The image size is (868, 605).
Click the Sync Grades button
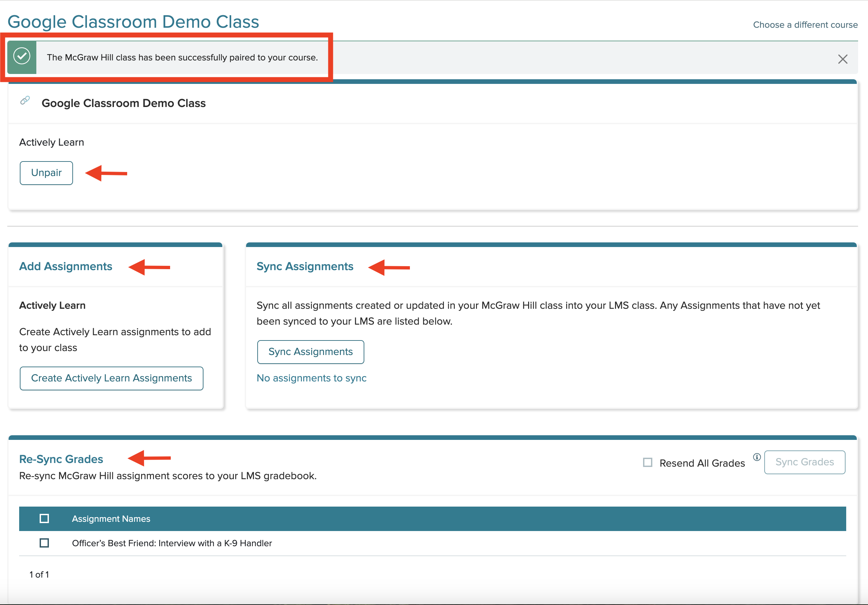coord(805,462)
